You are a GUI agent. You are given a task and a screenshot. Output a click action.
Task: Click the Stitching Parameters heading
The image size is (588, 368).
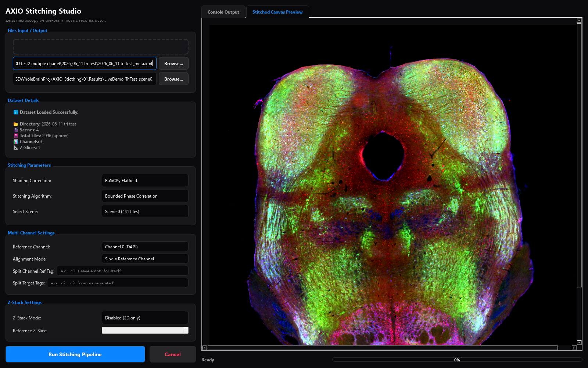(29, 165)
